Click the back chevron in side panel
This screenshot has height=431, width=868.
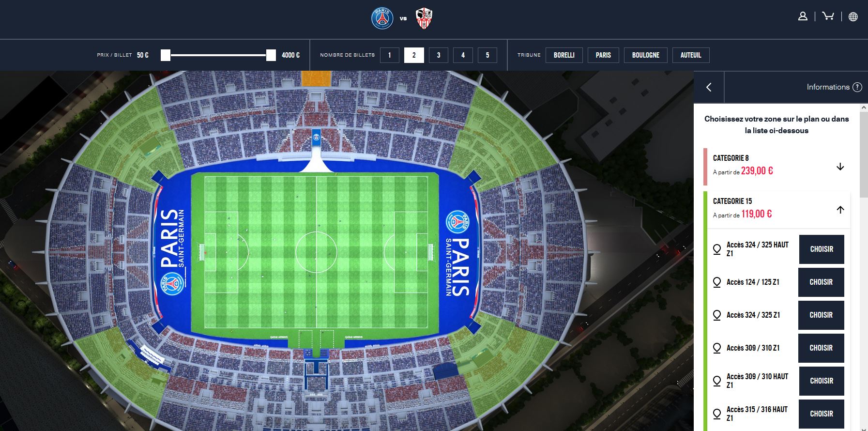(x=709, y=87)
